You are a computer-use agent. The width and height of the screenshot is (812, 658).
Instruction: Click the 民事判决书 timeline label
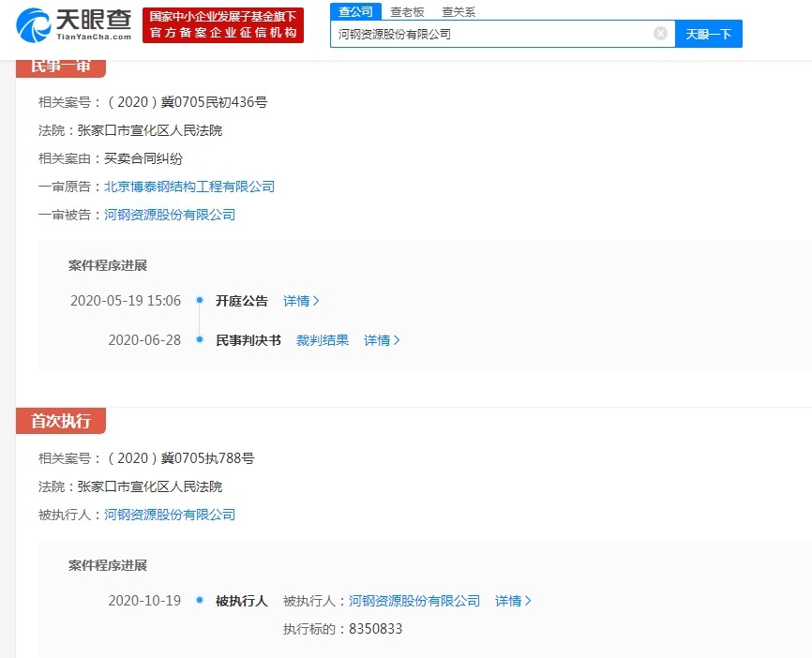point(248,340)
